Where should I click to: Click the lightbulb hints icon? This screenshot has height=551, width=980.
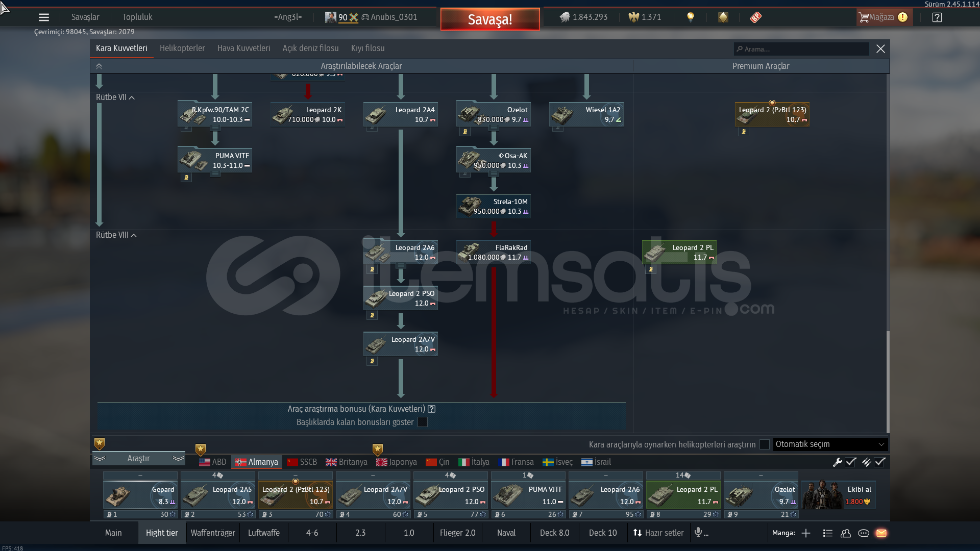691,17
